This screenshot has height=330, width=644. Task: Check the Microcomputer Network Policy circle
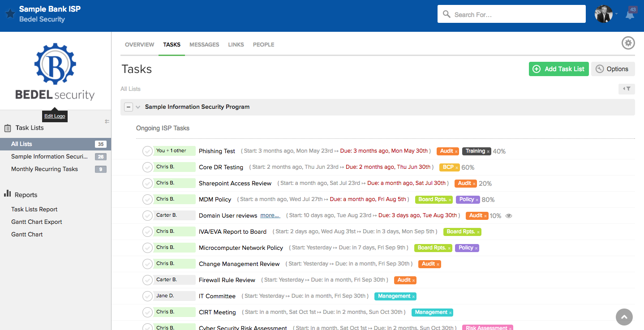[147, 248]
